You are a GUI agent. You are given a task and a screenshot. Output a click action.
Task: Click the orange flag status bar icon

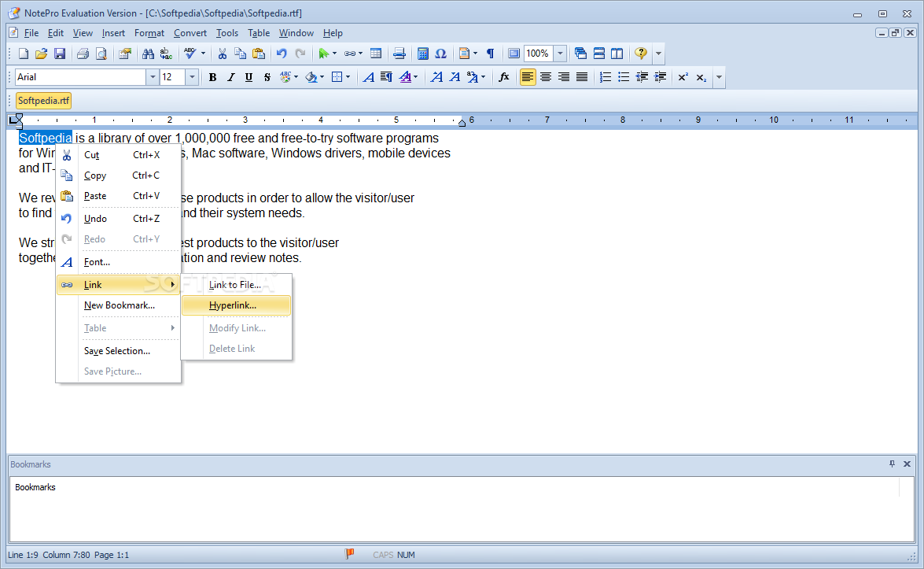[349, 554]
